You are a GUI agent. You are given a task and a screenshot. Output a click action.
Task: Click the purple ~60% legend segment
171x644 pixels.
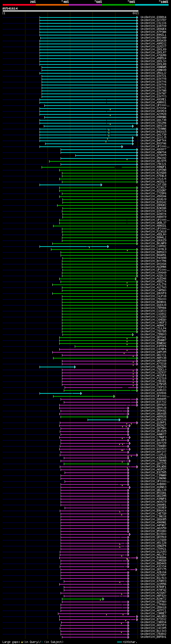(85, 5)
